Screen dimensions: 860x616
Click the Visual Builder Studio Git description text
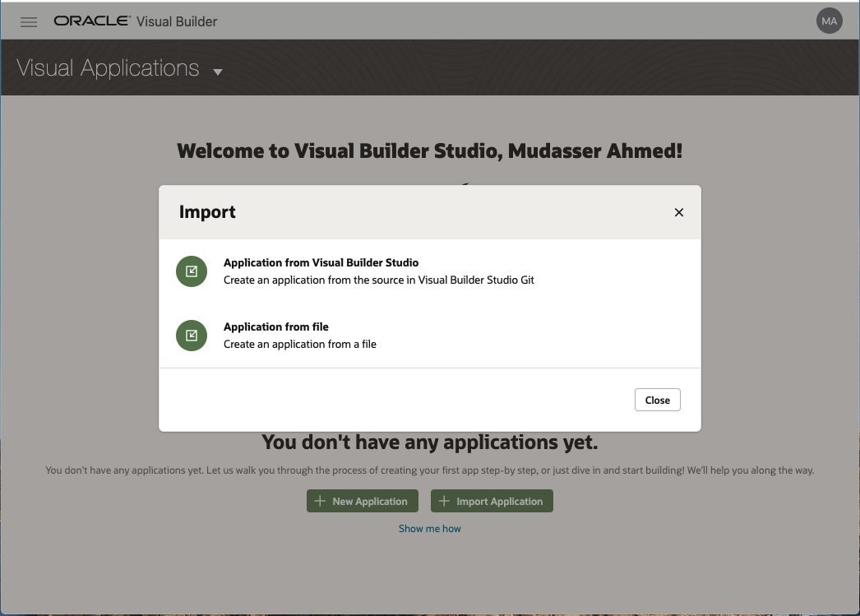[379, 280]
